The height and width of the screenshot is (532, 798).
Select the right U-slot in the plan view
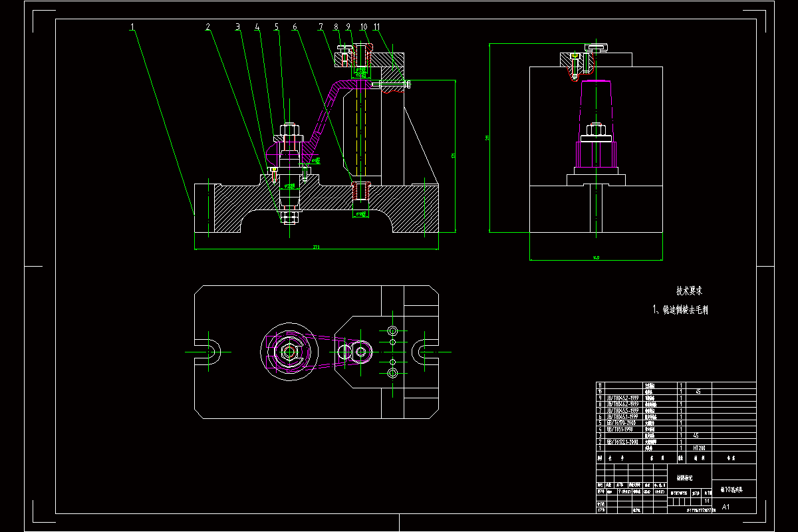click(x=426, y=350)
